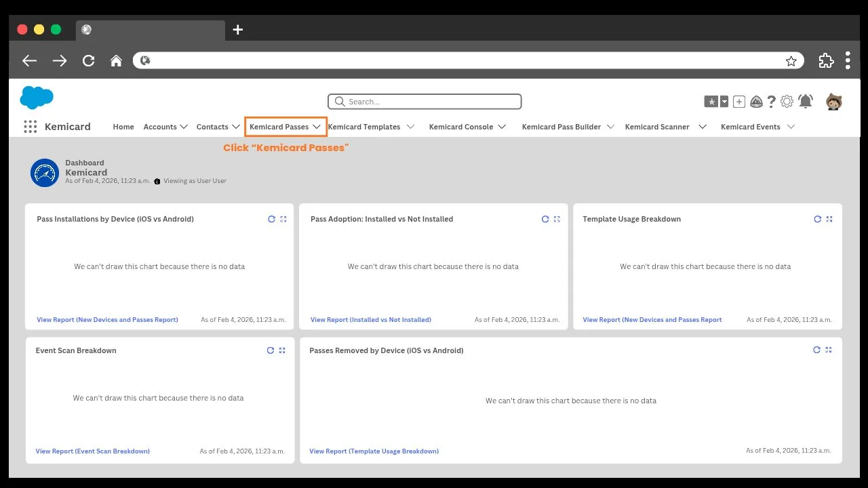Expand the Kemicard Events dropdown chevron

tap(791, 127)
